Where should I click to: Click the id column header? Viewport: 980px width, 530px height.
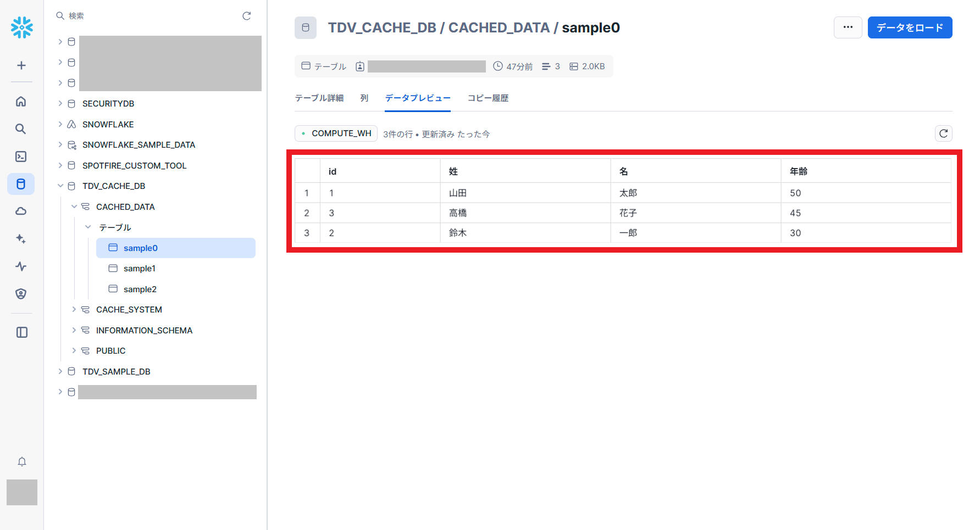(380, 171)
